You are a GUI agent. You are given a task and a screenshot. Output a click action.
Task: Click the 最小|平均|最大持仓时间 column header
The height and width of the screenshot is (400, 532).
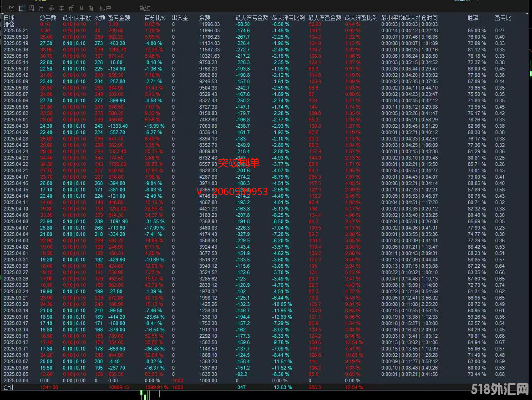pos(409,18)
